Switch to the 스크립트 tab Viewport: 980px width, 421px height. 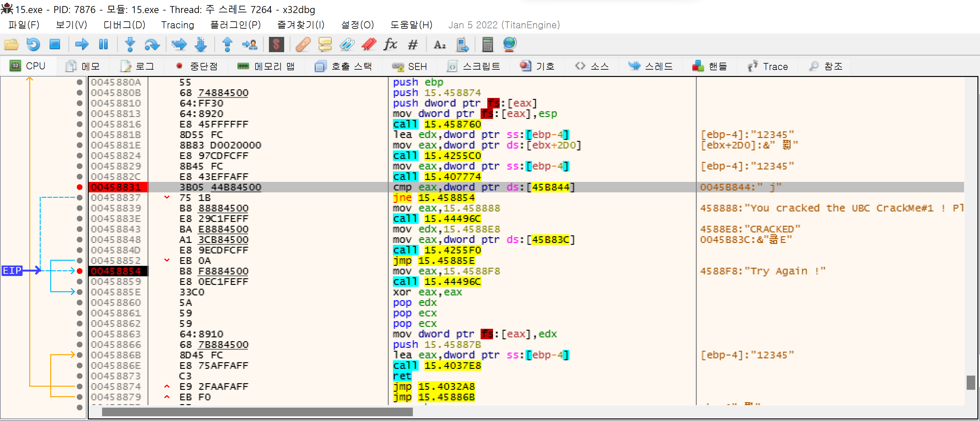tap(474, 66)
